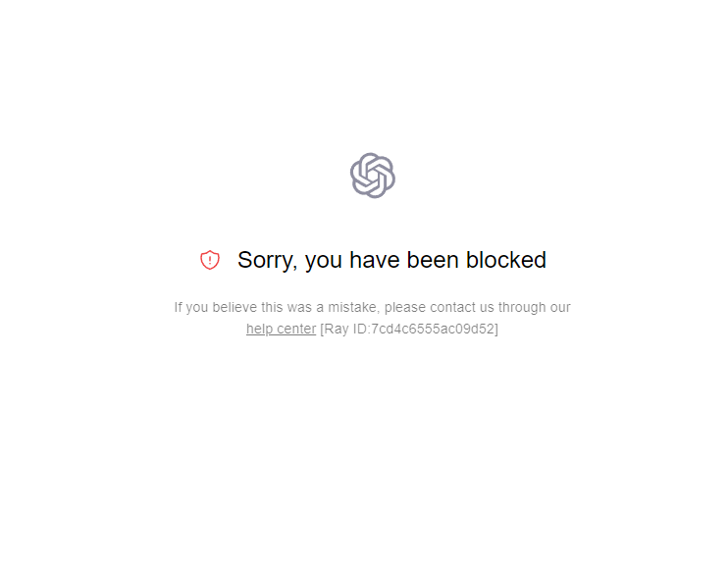Click the word "blocked" in the heading
The image size is (728, 561).
[x=506, y=260]
